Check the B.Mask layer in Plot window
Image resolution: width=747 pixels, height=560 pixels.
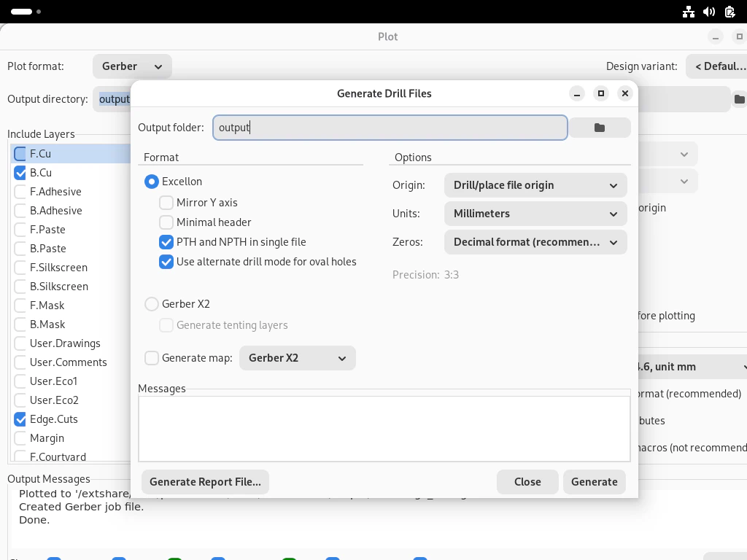[20, 324]
